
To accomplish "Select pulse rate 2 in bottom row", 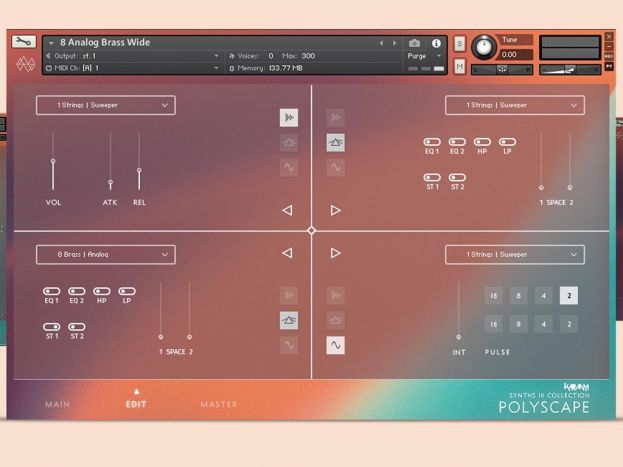I will pyautogui.click(x=569, y=324).
